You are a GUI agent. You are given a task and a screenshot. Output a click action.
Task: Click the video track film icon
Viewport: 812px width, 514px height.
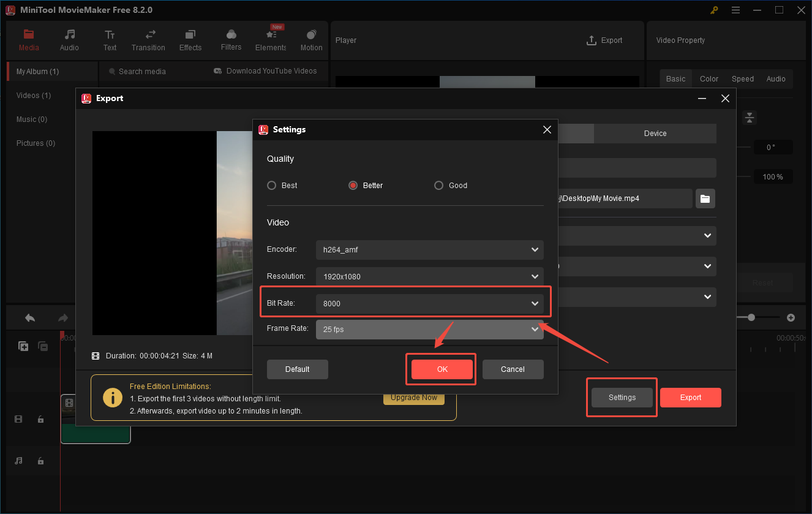pos(19,420)
